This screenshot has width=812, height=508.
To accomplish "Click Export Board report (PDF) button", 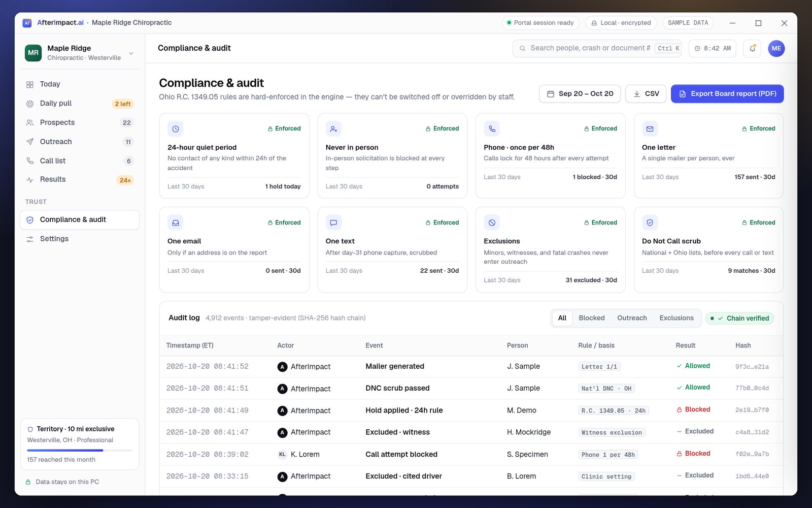I will click(x=727, y=93).
